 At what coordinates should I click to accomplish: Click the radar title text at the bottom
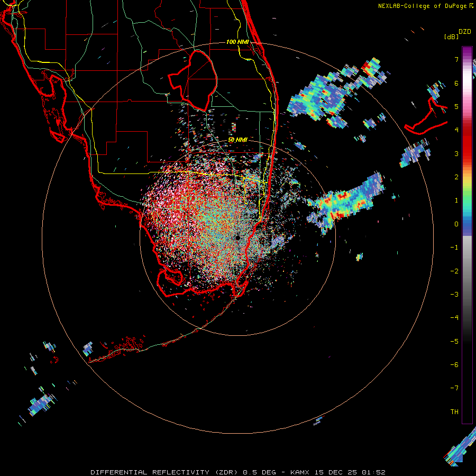(238, 472)
